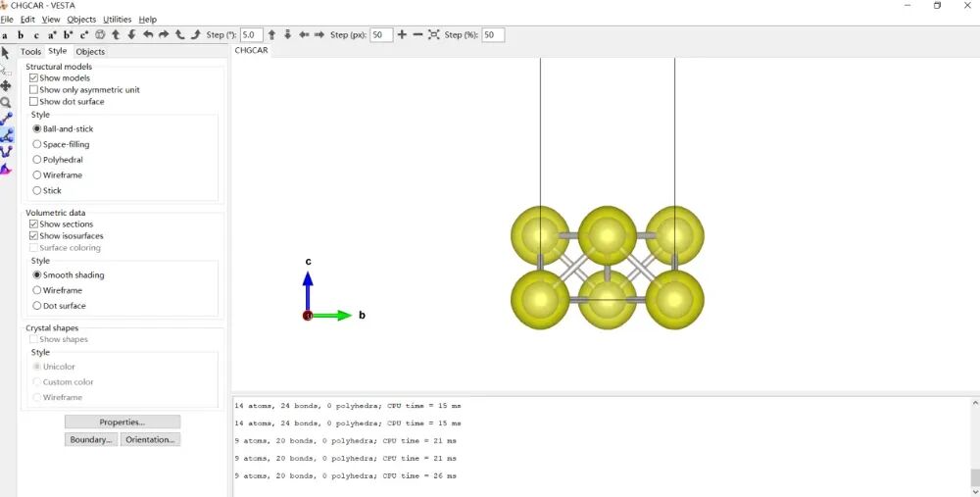Open the Objects menu

pyautogui.click(x=81, y=20)
